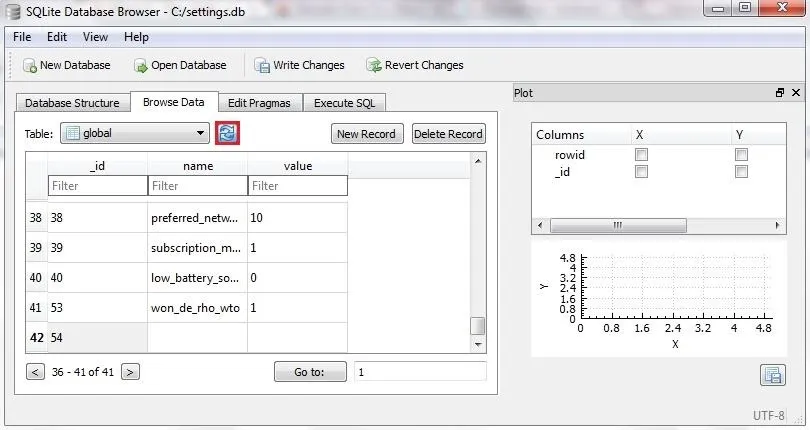Click the save plot icon button
Viewport: 810px width, 430px height.
click(773, 375)
